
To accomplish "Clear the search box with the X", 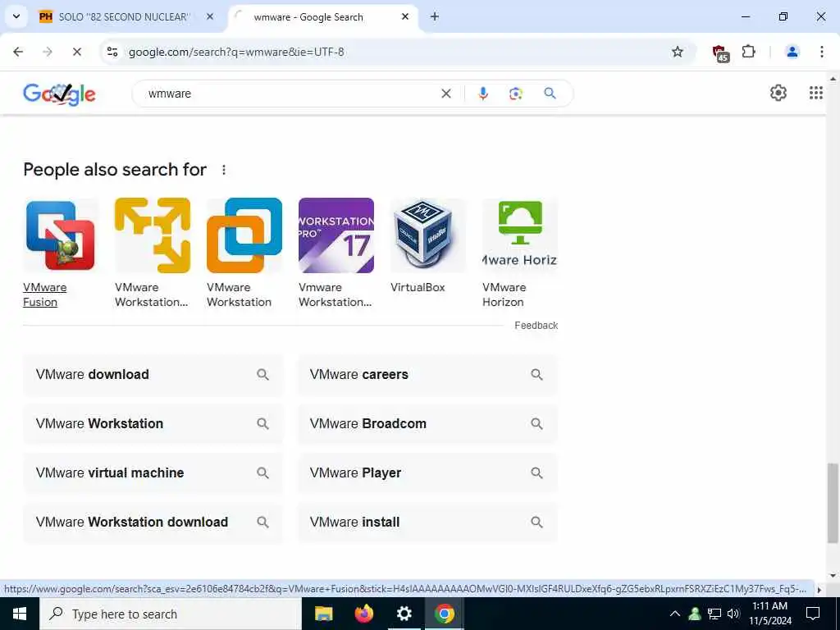I will (x=445, y=94).
